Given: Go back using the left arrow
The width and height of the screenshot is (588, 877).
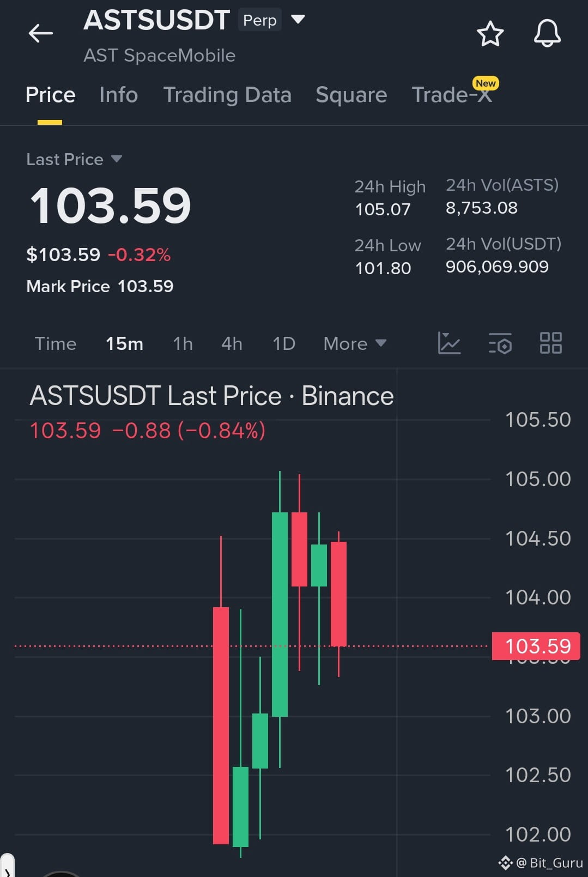Looking at the screenshot, I should pyautogui.click(x=41, y=33).
